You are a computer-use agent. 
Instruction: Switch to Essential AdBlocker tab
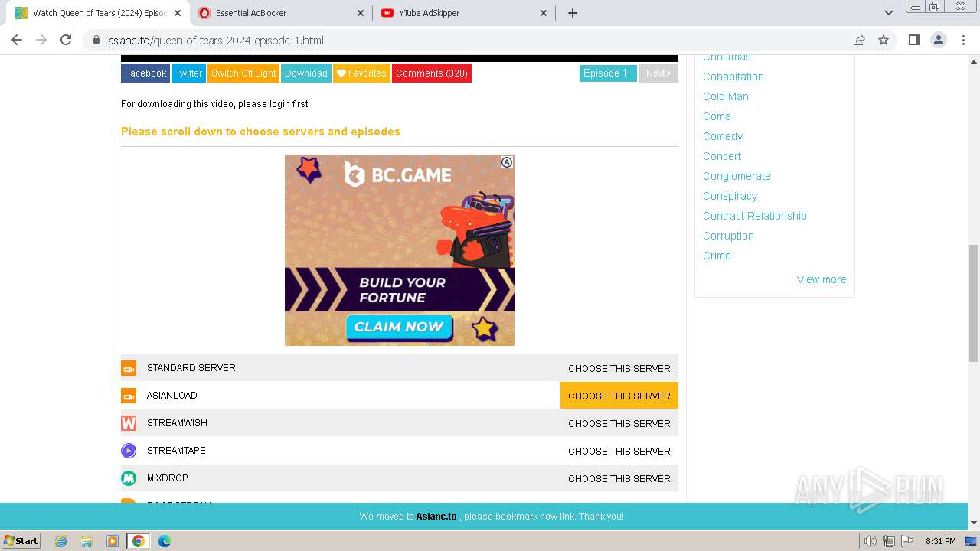[281, 13]
